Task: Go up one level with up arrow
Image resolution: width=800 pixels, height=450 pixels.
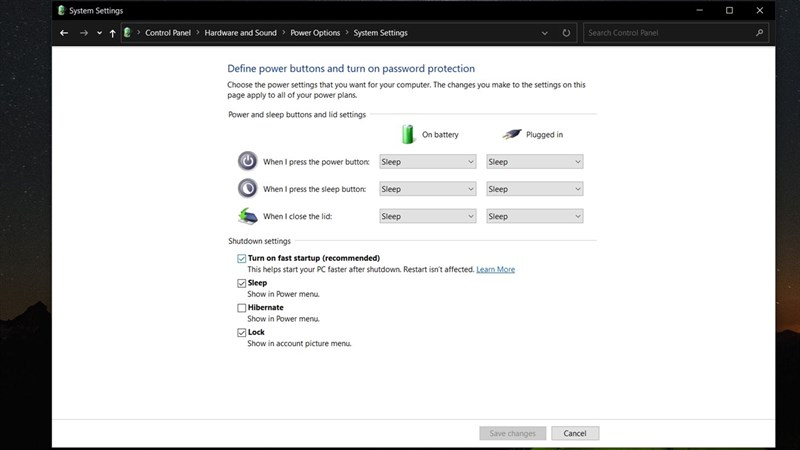Action: coord(112,33)
